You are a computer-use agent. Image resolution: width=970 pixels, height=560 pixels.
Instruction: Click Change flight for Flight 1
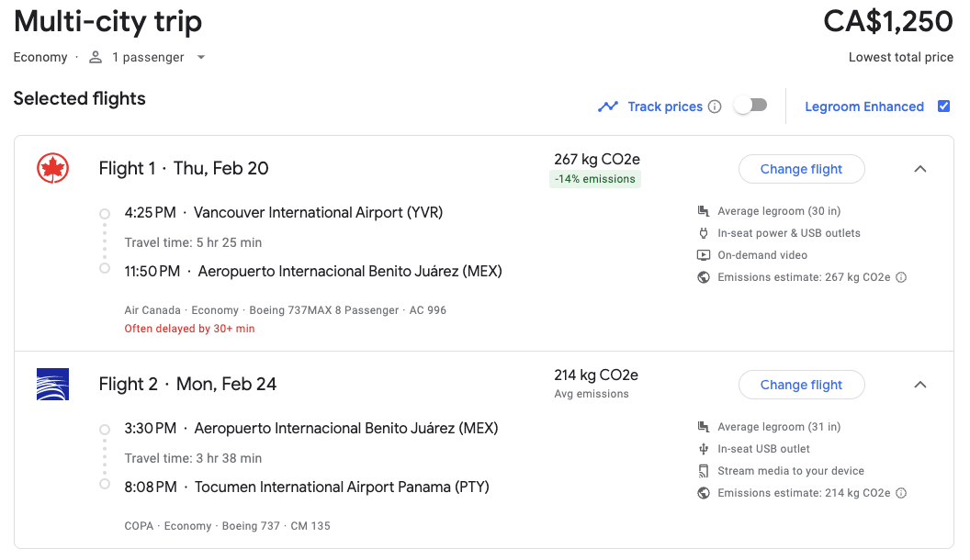801,169
